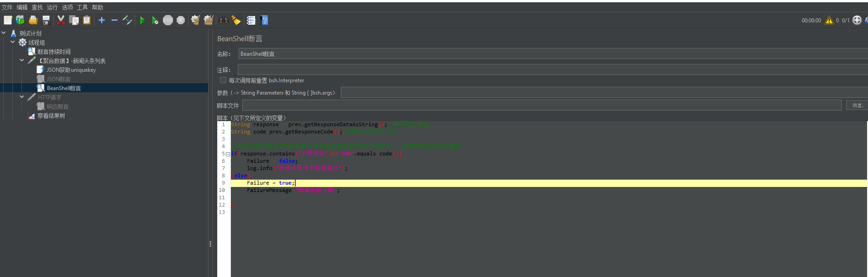
Task: Open search with binoculars icon
Action: click(223, 20)
